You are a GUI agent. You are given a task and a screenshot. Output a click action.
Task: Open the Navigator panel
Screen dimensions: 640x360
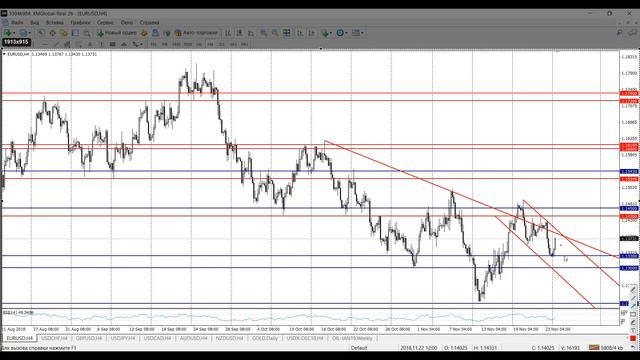pyautogui.click(x=64, y=33)
